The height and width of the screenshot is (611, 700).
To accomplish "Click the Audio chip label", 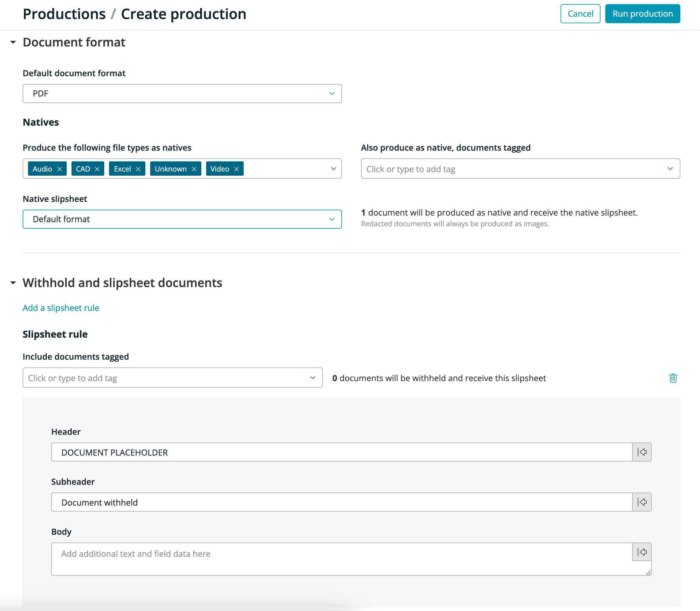I will click(x=42, y=169).
